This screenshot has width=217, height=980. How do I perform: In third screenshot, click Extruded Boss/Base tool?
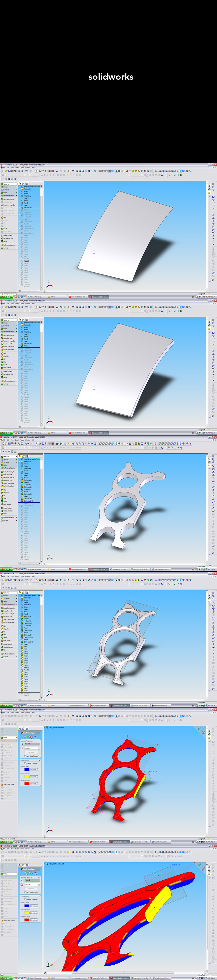(8, 472)
